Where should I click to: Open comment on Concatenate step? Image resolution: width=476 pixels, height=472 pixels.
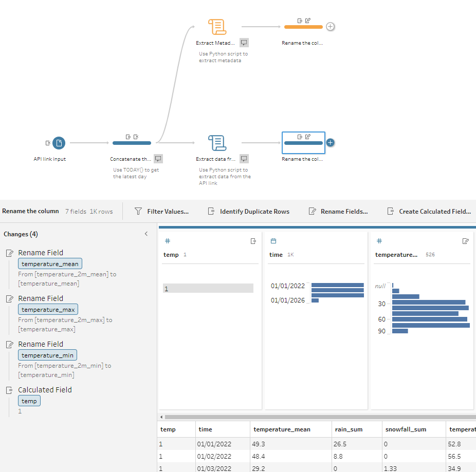pyautogui.click(x=159, y=159)
